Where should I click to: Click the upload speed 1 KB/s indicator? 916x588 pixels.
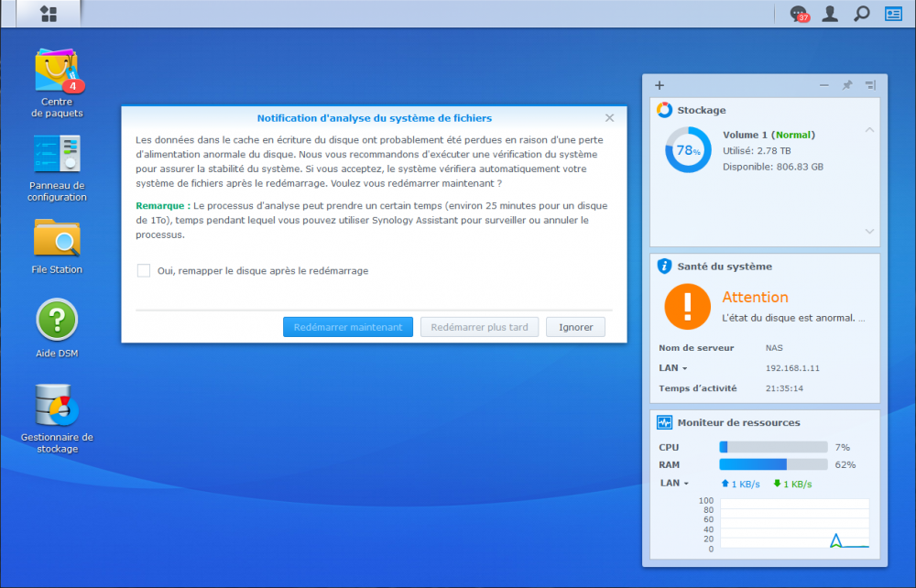point(741,485)
